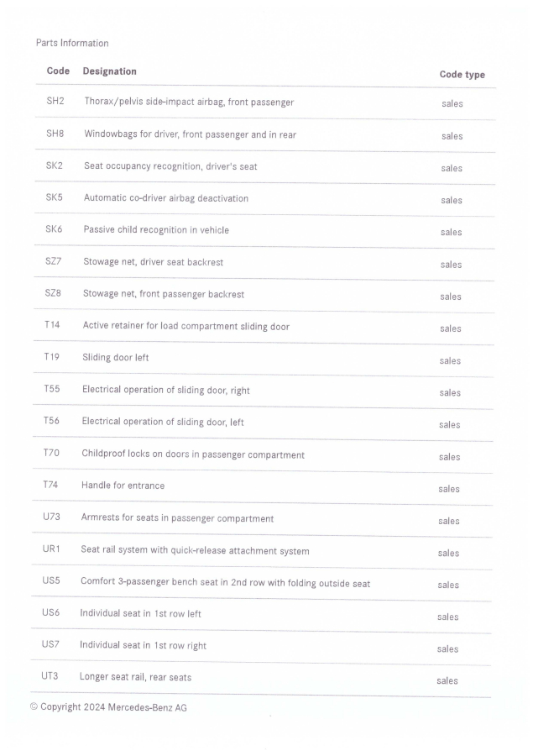Select code T56 in the table
This screenshot has width=533, height=756.
tap(51, 421)
